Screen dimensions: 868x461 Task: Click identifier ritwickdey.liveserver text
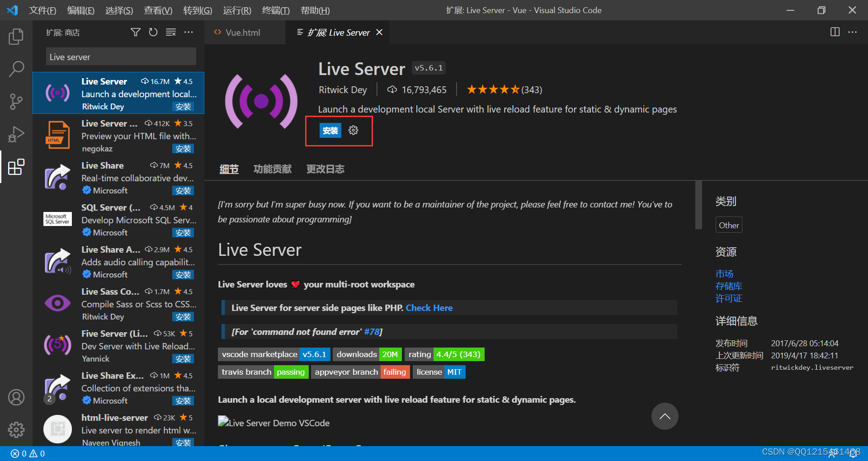coord(812,367)
